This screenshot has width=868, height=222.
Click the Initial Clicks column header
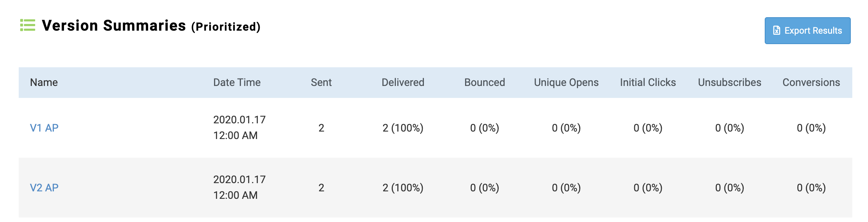click(x=648, y=83)
